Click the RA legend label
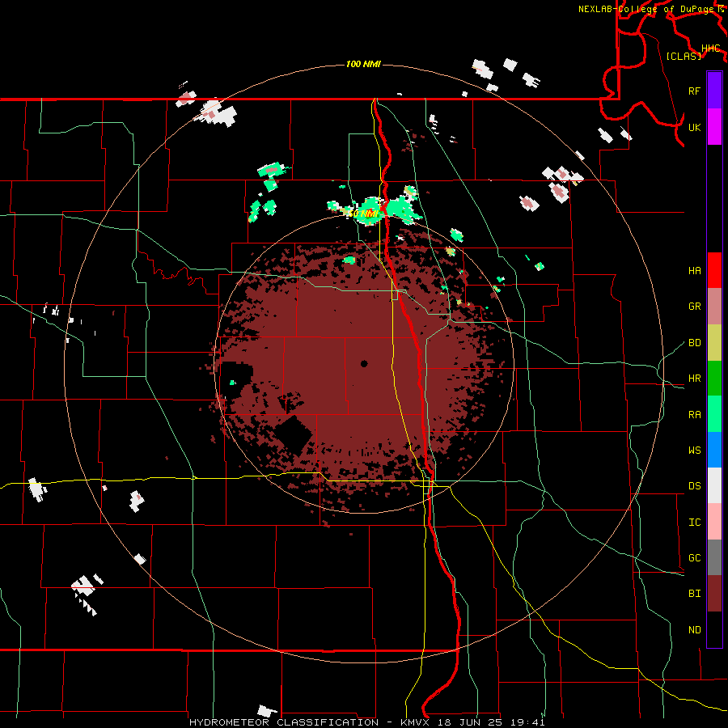Screen dimensions: 728x728 tap(694, 415)
